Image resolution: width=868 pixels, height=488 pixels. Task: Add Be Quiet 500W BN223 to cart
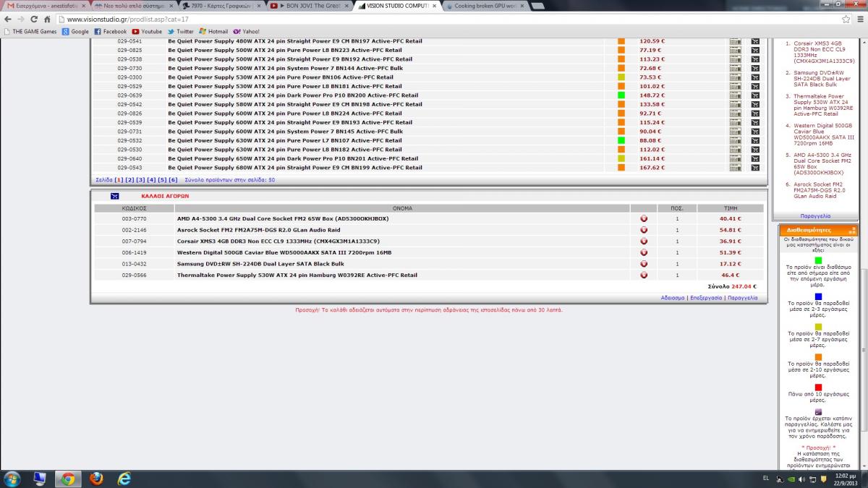pos(755,50)
